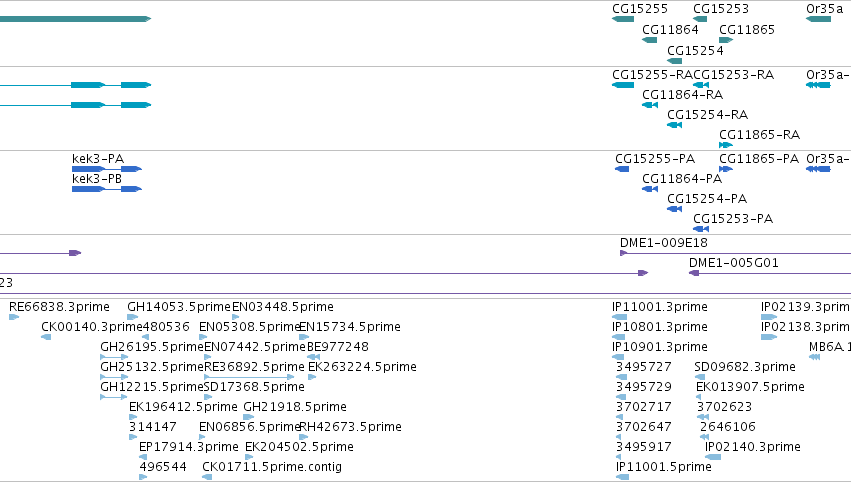Viewport: 851px width, 482px height.
Task: Click the kek3-PA protein label
Action: coord(98,158)
